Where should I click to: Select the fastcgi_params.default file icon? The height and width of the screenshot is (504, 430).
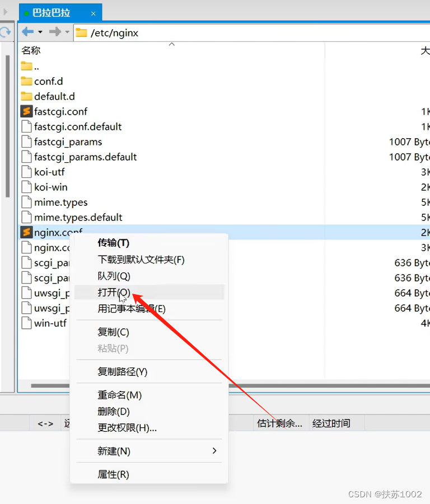pos(27,157)
